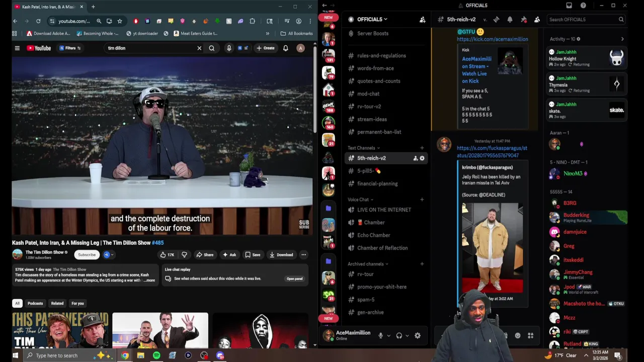The image size is (644, 362).
Task: Open more actions menu next to Download
Action: pyautogui.click(x=303, y=255)
